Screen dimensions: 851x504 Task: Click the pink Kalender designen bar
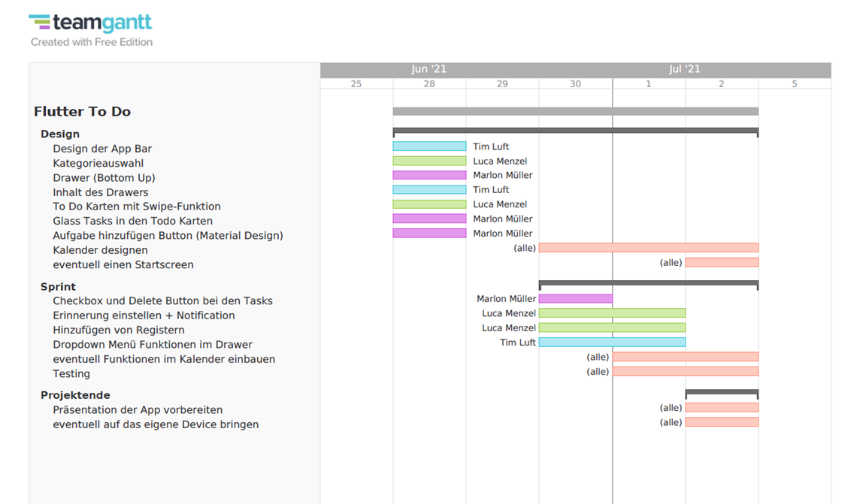(648, 247)
